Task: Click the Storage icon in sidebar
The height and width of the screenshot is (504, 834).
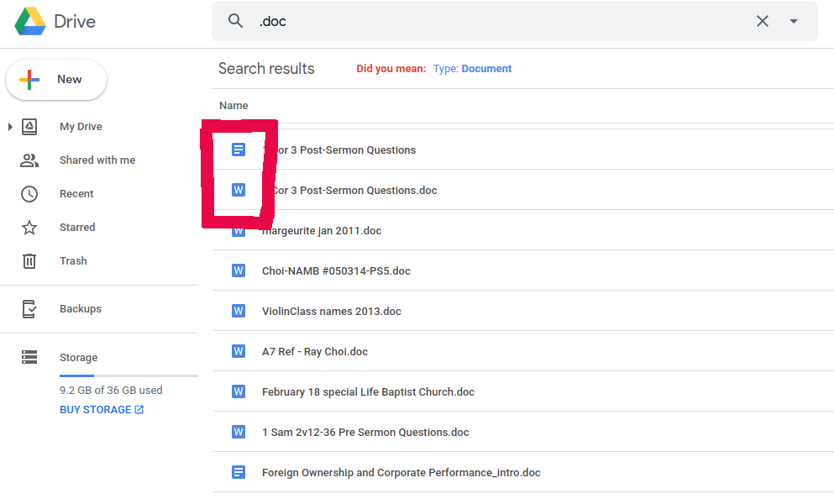Action: tap(29, 358)
